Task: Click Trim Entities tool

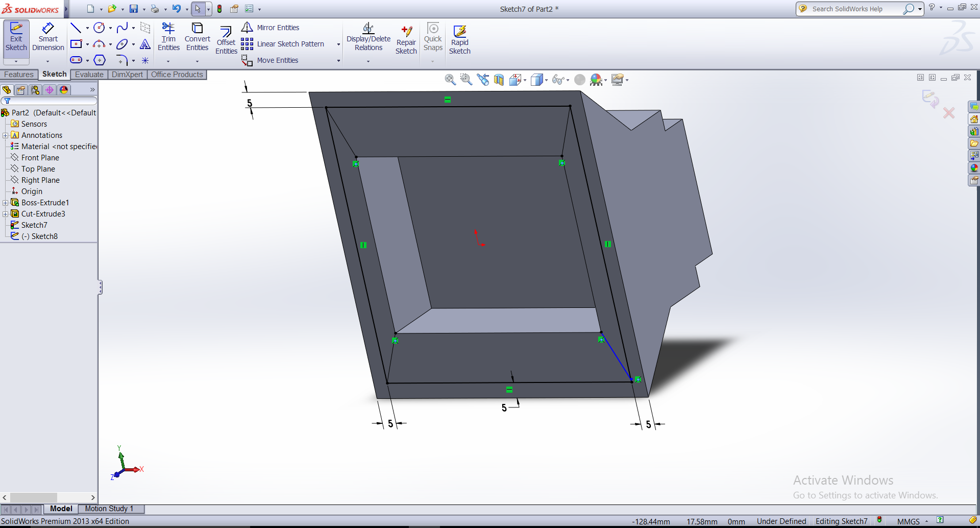Action: 168,37
